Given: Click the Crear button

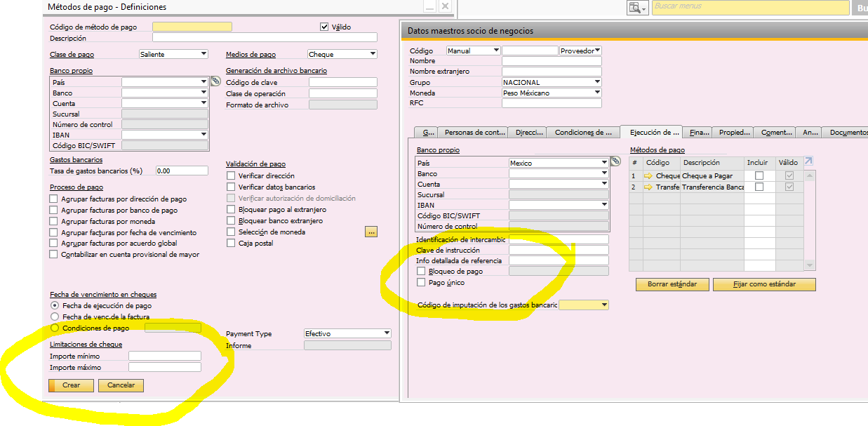Looking at the screenshot, I should click(x=71, y=385).
